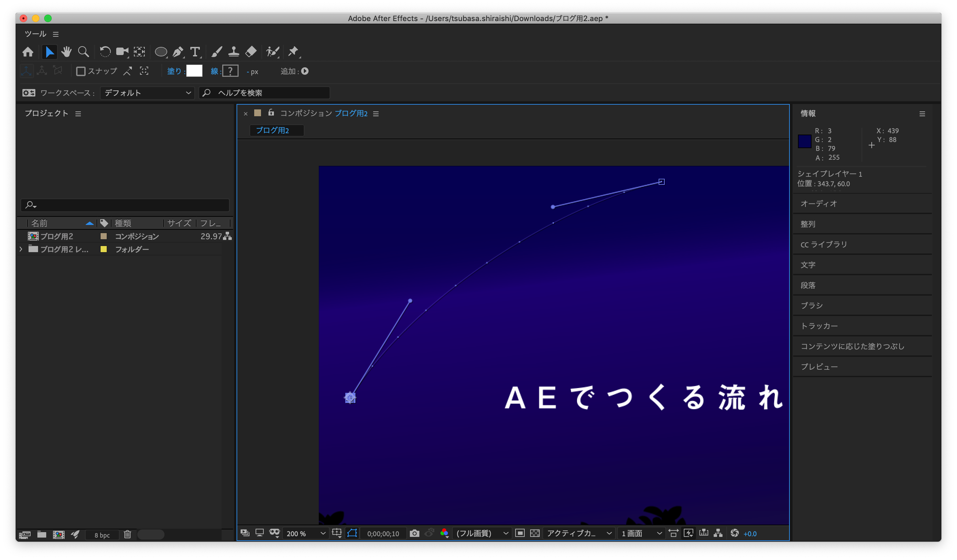Viewport: 957px width, 560px height.
Task: Toggle snap collapse-transform option beside スナップ
Action: 127,71
